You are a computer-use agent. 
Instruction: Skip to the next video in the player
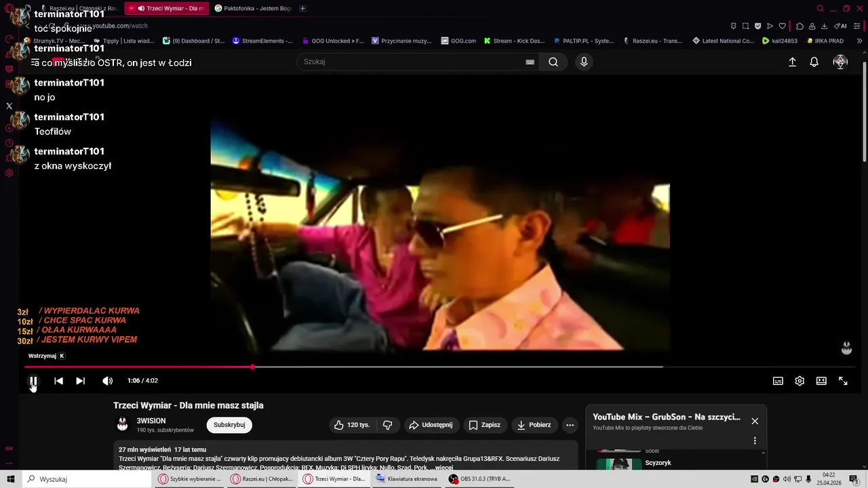point(81,381)
